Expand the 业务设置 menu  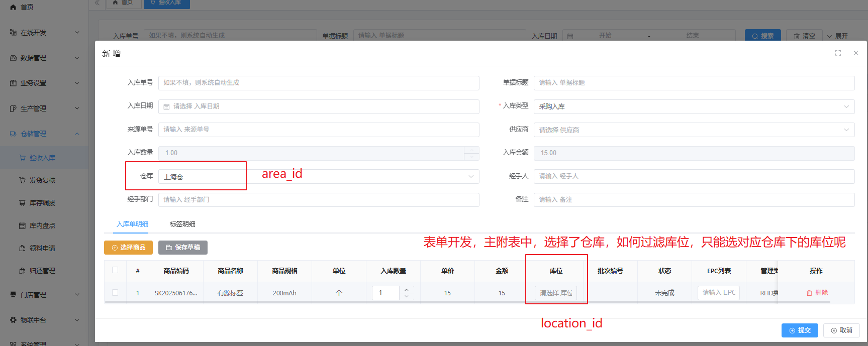(77, 83)
